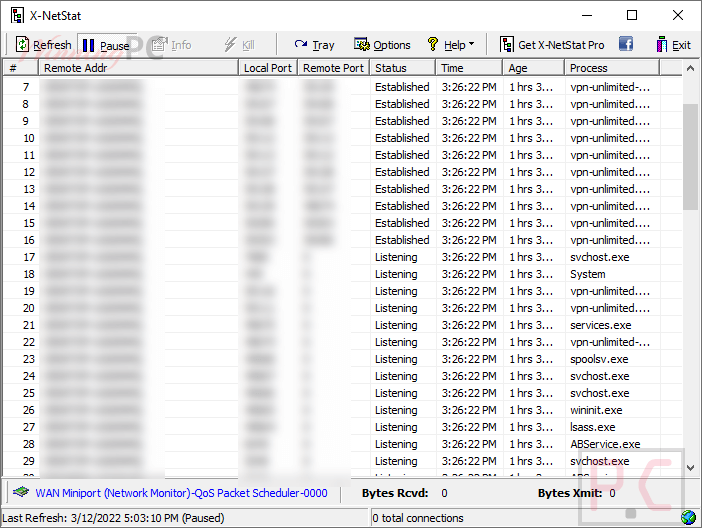Open connection Info
The width and height of the screenshot is (702, 528).
(171, 45)
